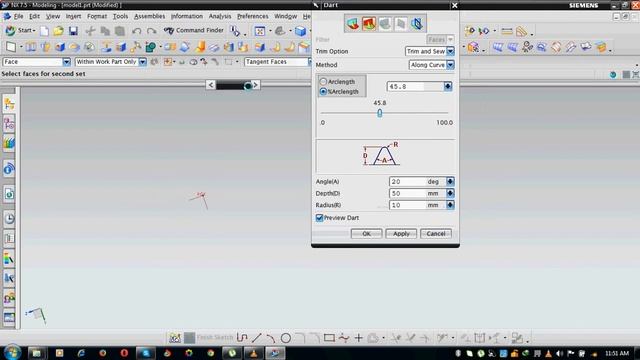Click the ruler measure icon in right toolbar
The width and height of the screenshot is (640, 360).
tap(507, 31)
